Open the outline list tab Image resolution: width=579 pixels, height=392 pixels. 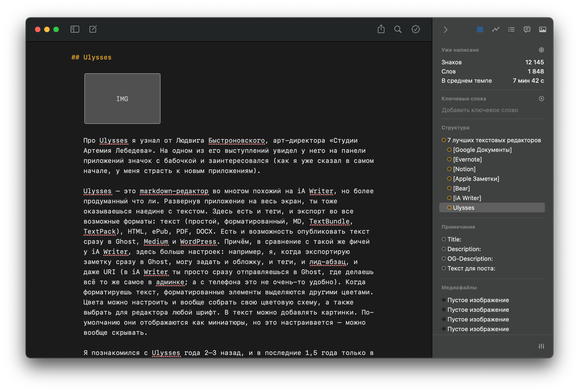[511, 29]
